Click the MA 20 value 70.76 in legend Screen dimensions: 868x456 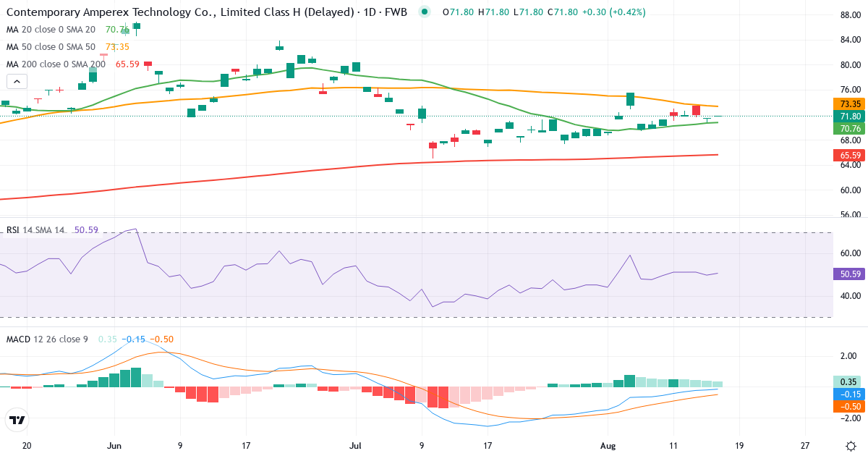coord(117,30)
